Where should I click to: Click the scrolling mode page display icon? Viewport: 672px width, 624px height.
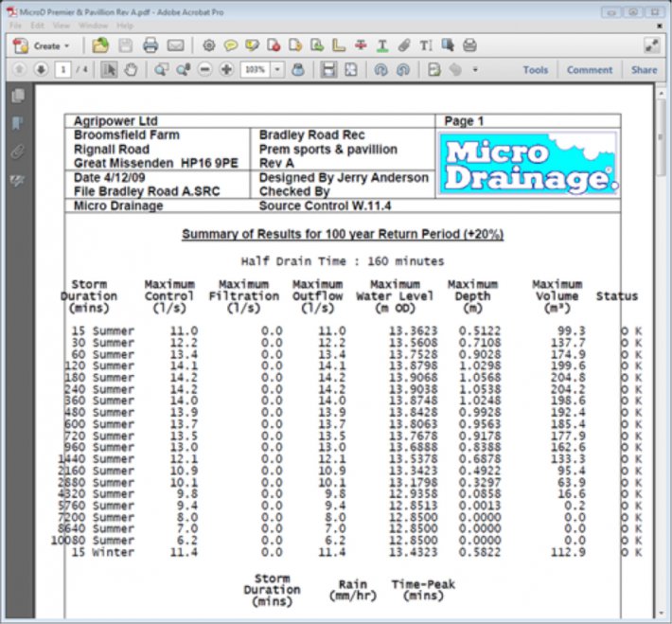tap(328, 69)
